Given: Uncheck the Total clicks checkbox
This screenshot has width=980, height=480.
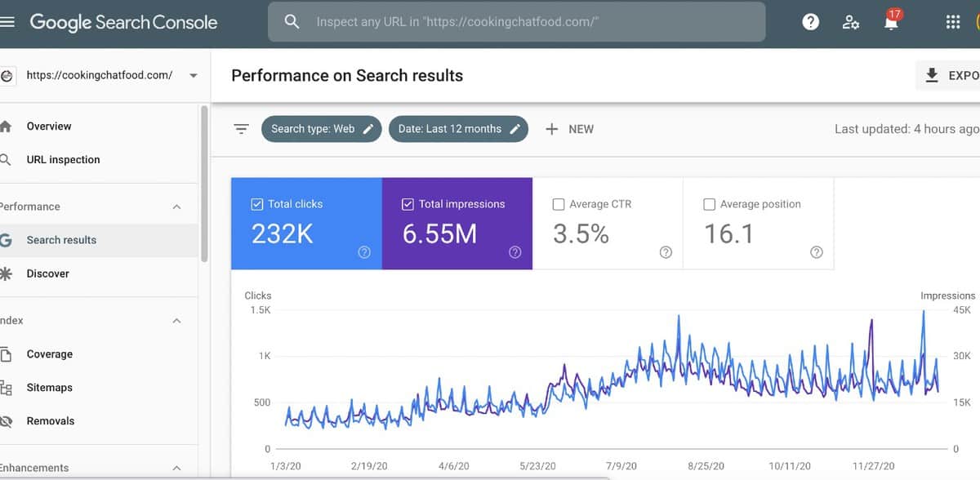Looking at the screenshot, I should click(257, 204).
